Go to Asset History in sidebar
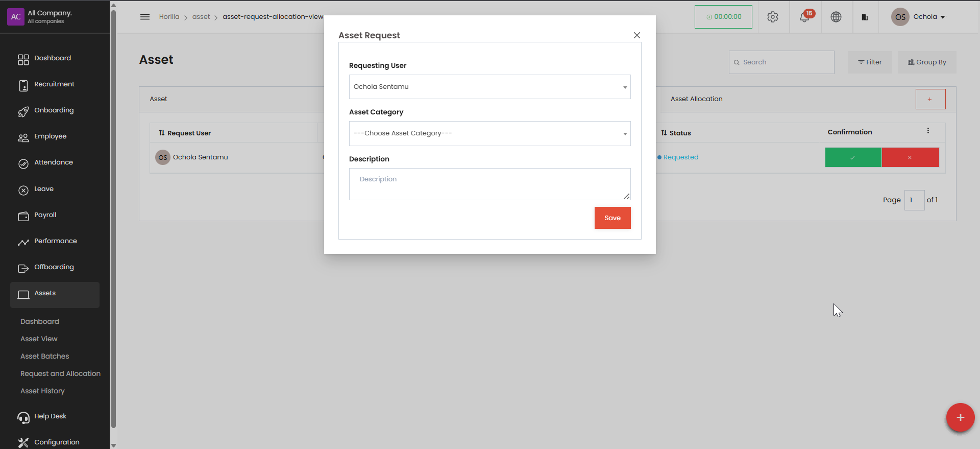Screen dimensions: 980x449 click(x=42, y=391)
